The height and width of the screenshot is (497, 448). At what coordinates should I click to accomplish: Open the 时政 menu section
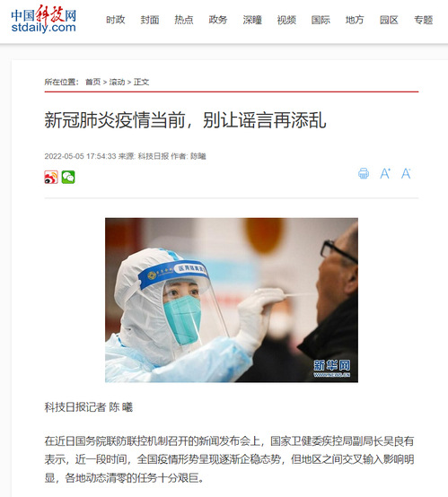click(116, 20)
